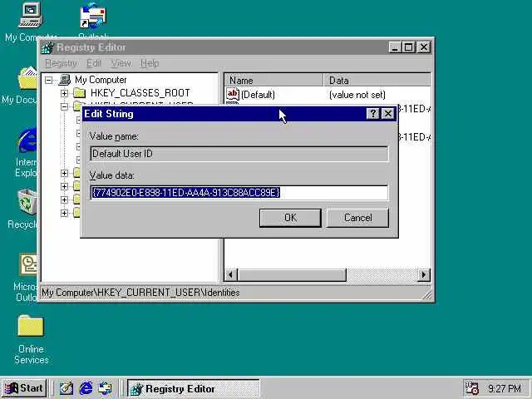Viewport: 532px width, 399px height.
Task: Collapse the HKEY_CURRENT_USER node
Action: [x=64, y=107]
